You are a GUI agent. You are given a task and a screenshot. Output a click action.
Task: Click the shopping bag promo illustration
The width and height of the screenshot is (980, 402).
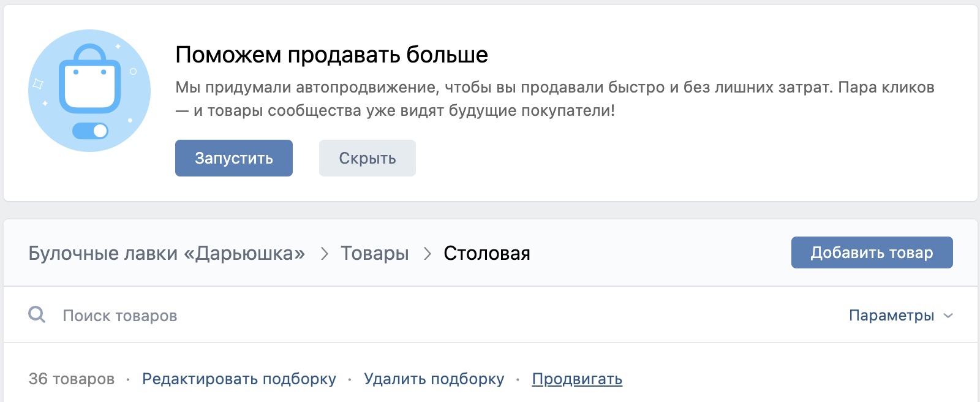pos(89,91)
